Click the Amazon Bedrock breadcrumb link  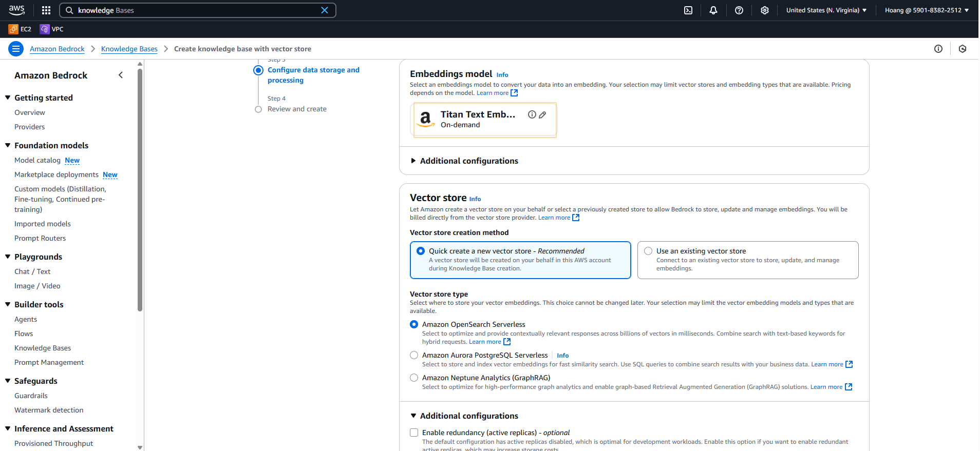tap(57, 49)
